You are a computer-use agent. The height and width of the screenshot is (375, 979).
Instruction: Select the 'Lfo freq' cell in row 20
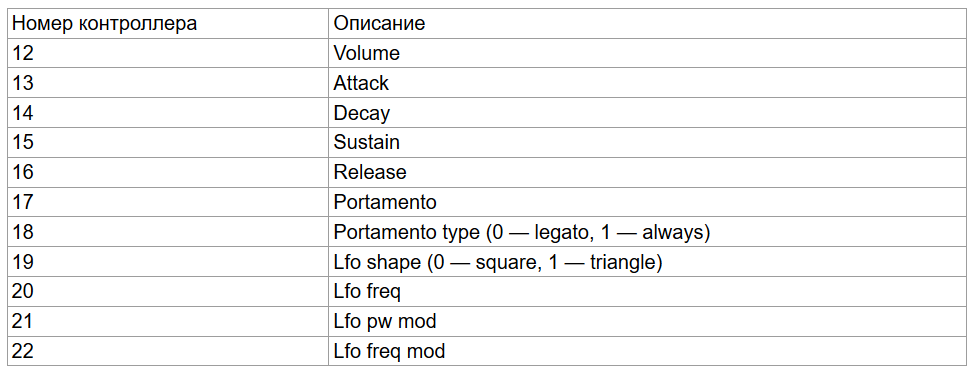[x=647, y=291]
